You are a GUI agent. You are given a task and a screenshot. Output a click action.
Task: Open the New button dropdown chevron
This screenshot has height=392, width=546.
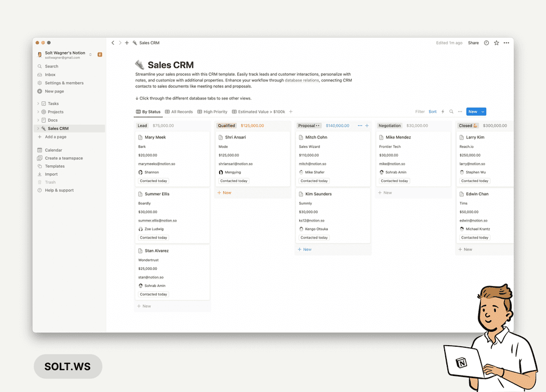click(483, 111)
